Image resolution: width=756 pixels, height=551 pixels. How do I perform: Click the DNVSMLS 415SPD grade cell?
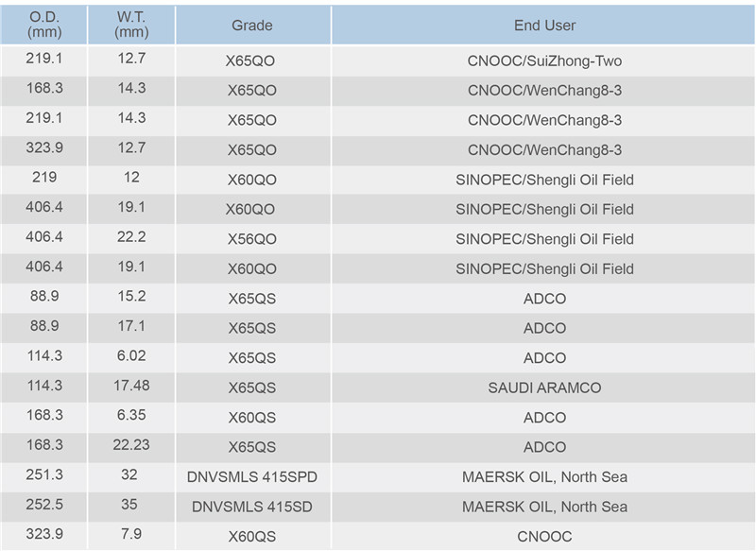click(253, 477)
